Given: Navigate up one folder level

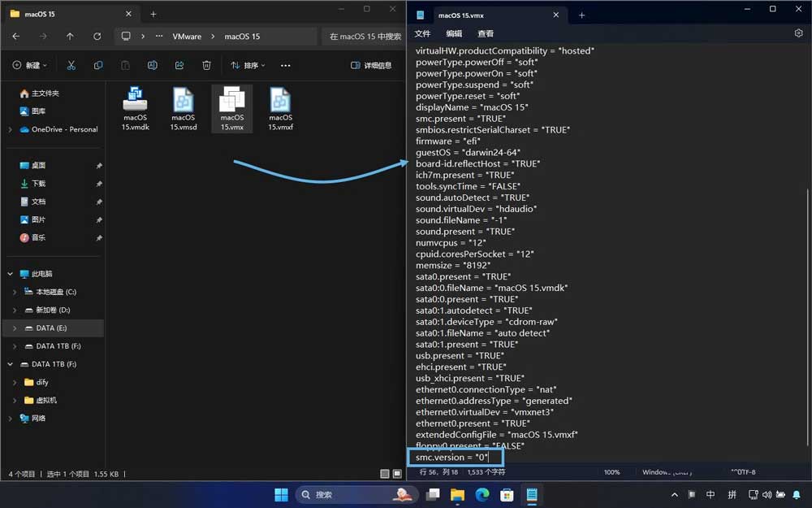Looking at the screenshot, I should pos(70,37).
